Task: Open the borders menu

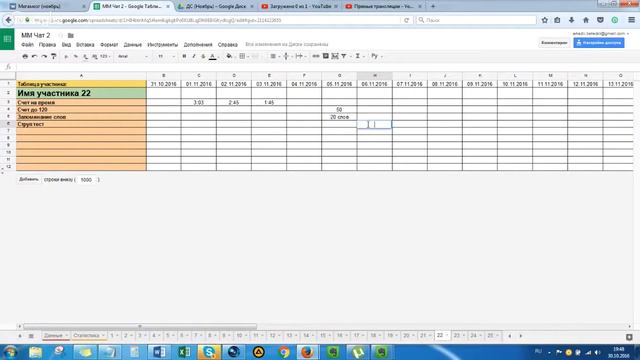Action: point(243,56)
